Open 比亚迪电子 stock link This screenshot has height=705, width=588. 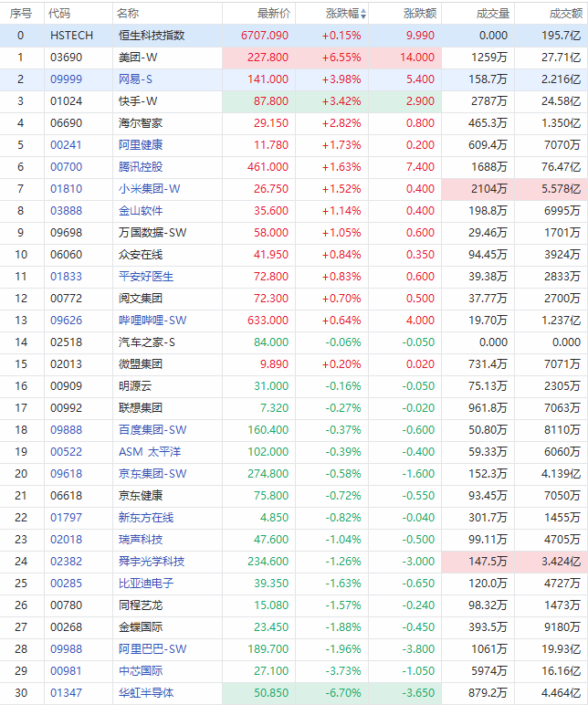pos(146,584)
